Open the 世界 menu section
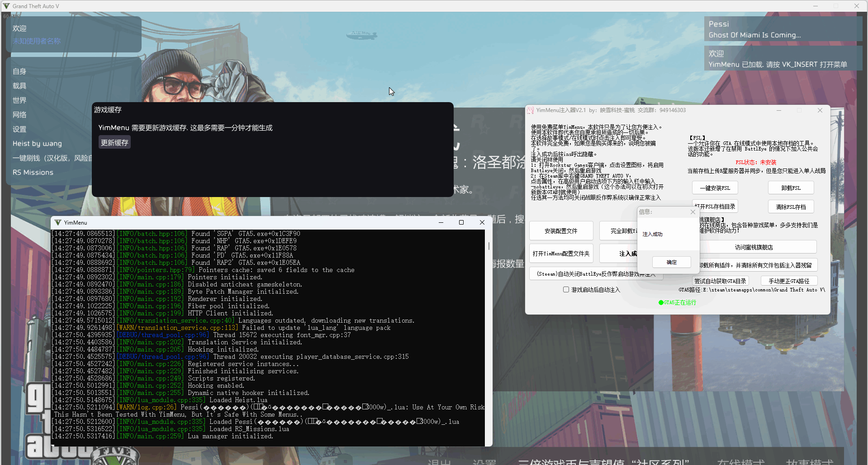868x465 pixels. tap(19, 100)
